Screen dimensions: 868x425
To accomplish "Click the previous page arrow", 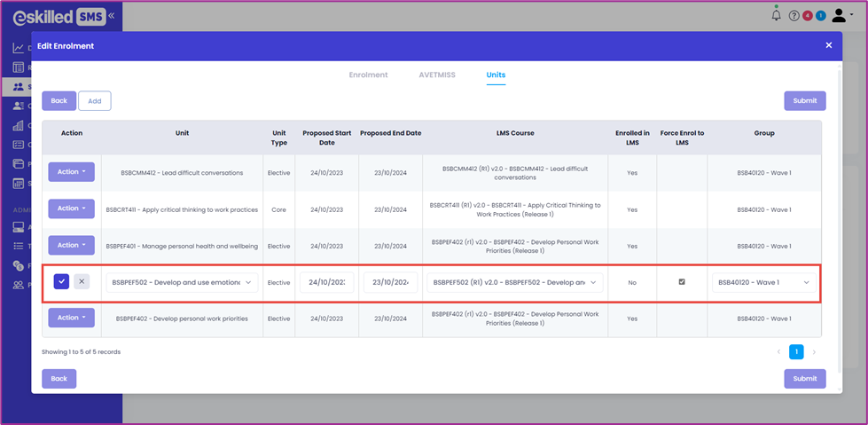I will pyautogui.click(x=778, y=352).
